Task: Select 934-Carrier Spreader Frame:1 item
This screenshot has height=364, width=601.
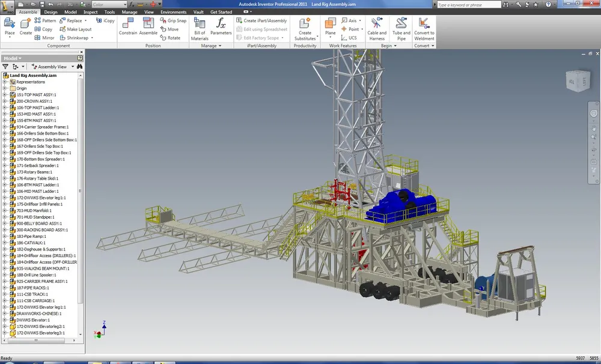Action: pyautogui.click(x=42, y=127)
